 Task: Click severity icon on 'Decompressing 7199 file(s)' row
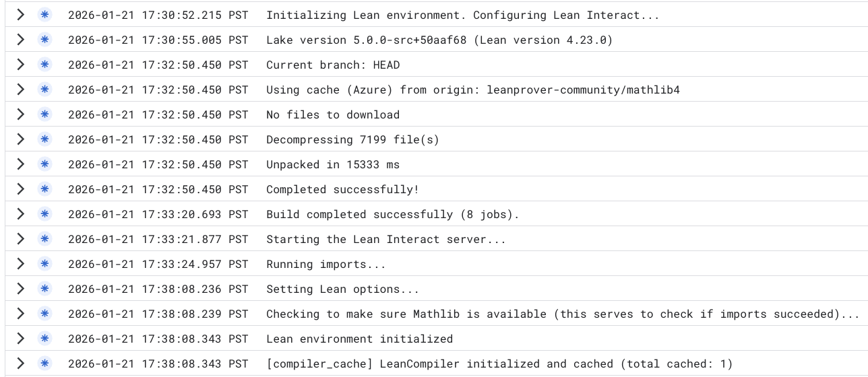coord(44,139)
